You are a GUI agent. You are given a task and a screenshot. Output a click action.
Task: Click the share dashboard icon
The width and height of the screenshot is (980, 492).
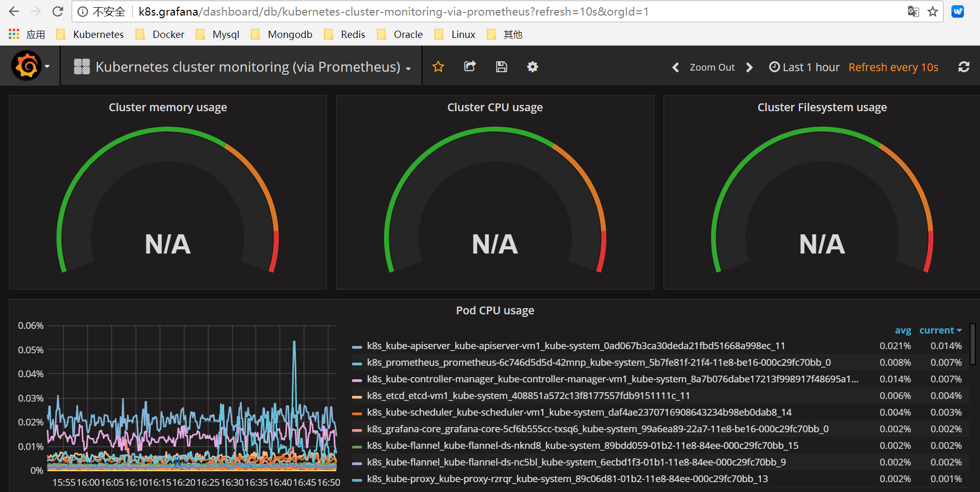[470, 67]
